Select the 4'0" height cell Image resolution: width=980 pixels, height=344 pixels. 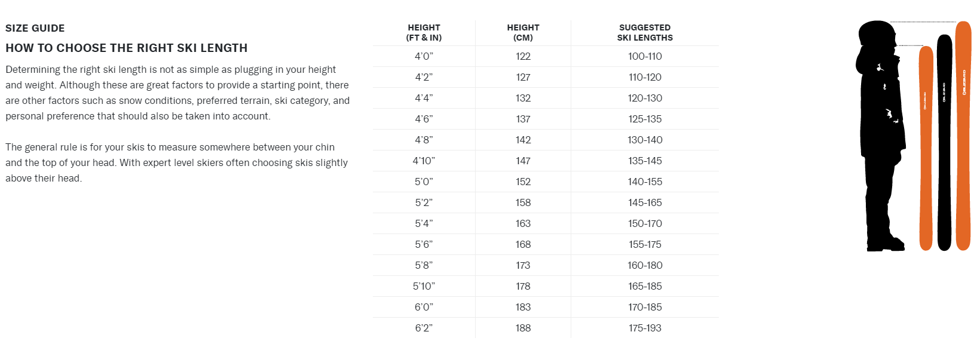click(424, 56)
